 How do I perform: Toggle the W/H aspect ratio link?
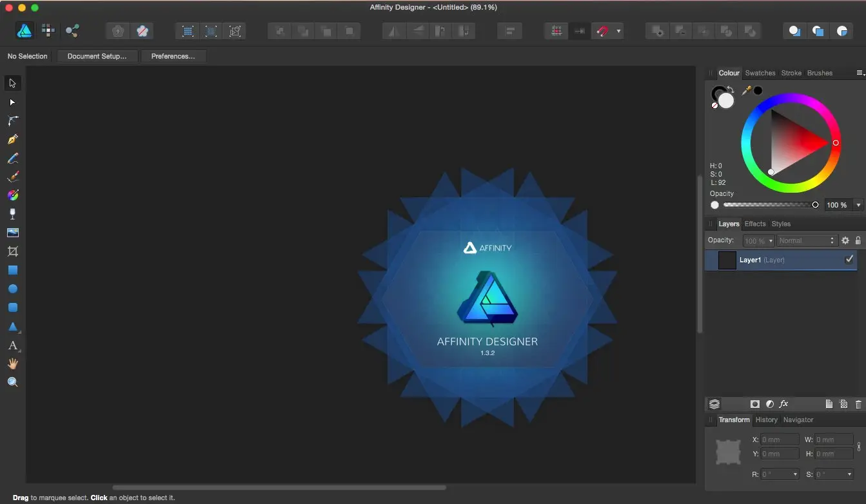(x=859, y=447)
